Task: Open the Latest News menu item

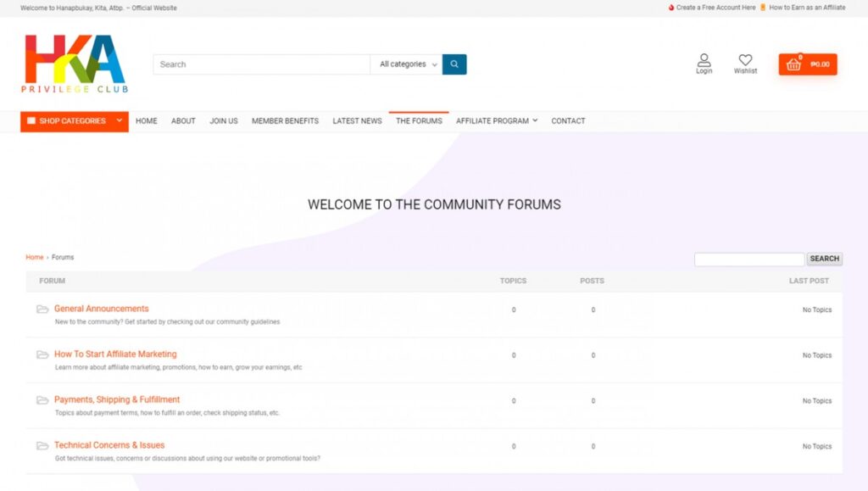Action: point(357,121)
